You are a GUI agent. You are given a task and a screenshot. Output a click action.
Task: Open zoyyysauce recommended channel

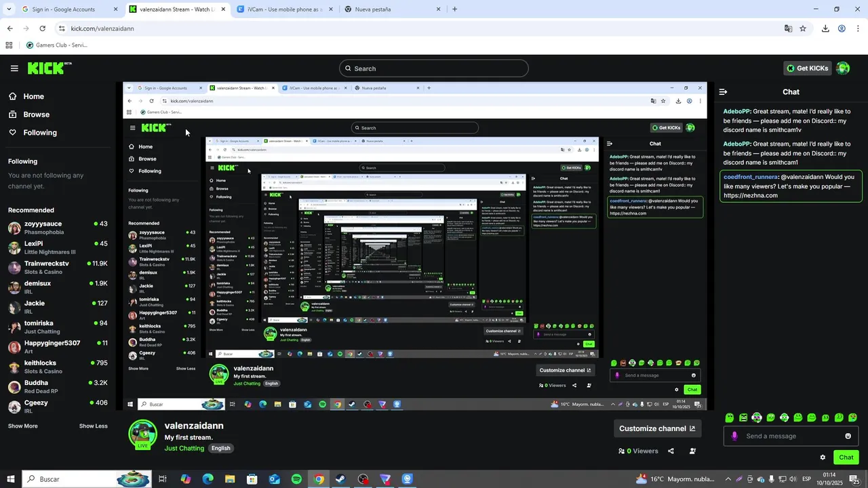(x=57, y=228)
